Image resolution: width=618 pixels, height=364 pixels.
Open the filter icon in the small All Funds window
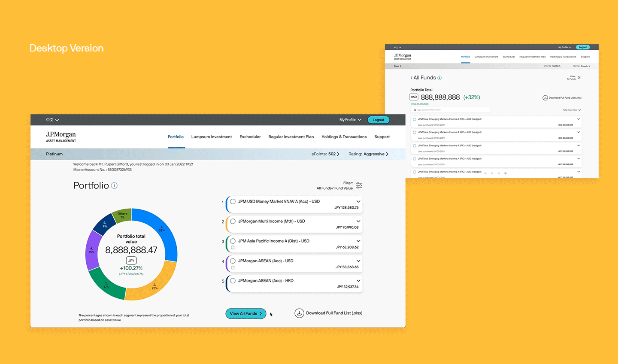(x=579, y=78)
